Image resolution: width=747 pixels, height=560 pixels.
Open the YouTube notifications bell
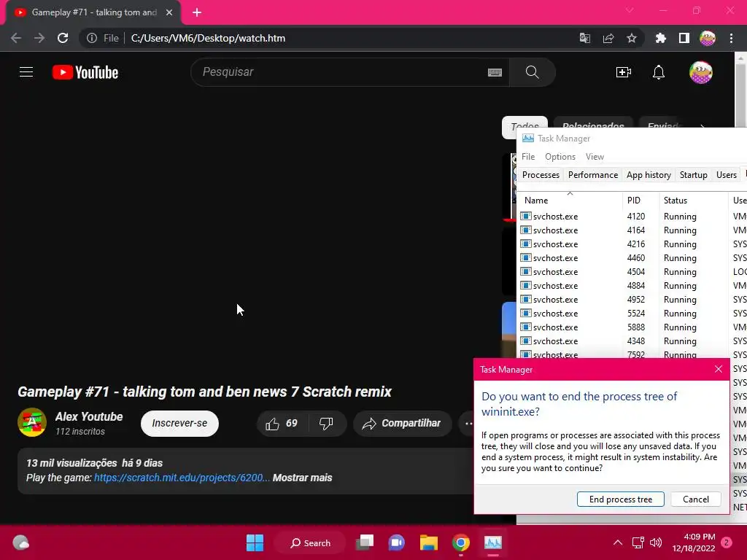pos(659,72)
